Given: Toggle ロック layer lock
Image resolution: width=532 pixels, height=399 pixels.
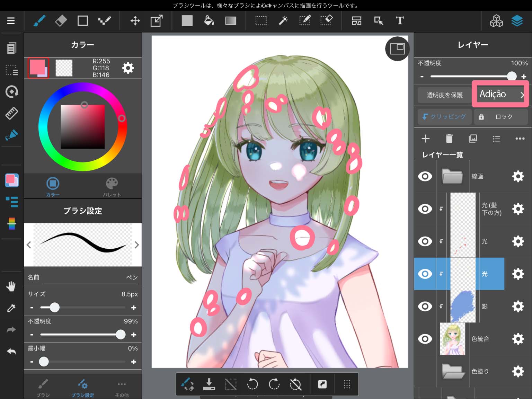Looking at the screenshot, I should 501,117.
